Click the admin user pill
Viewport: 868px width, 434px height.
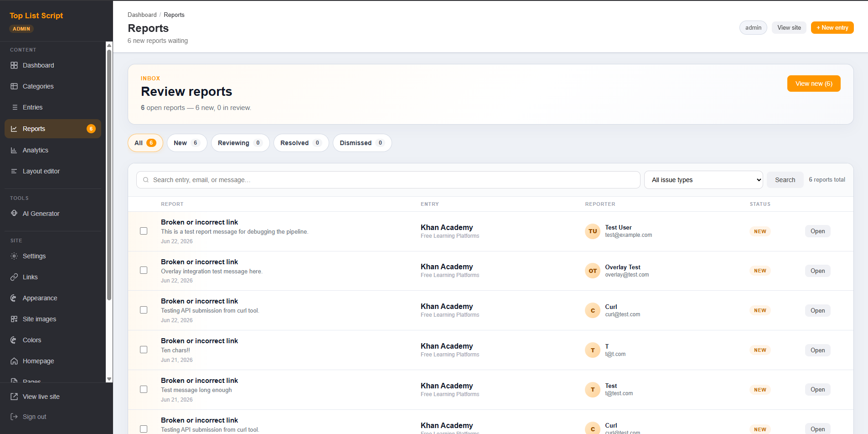pyautogui.click(x=753, y=28)
